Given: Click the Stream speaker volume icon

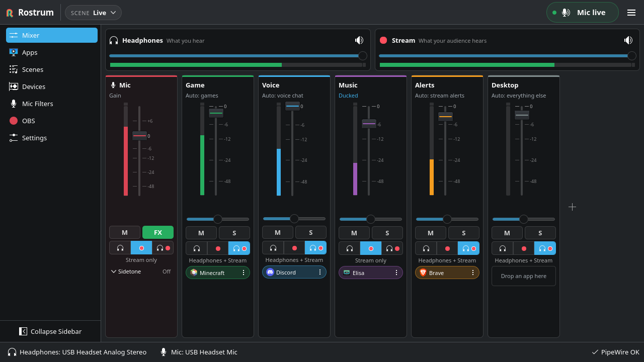Looking at the screenshot, I should coord(628,40).
